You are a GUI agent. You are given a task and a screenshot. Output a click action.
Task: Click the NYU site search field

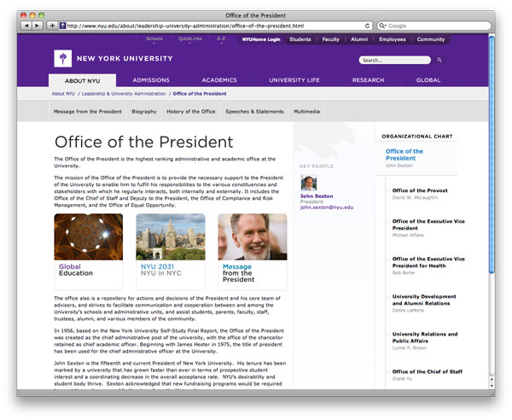tap(394, 61)
